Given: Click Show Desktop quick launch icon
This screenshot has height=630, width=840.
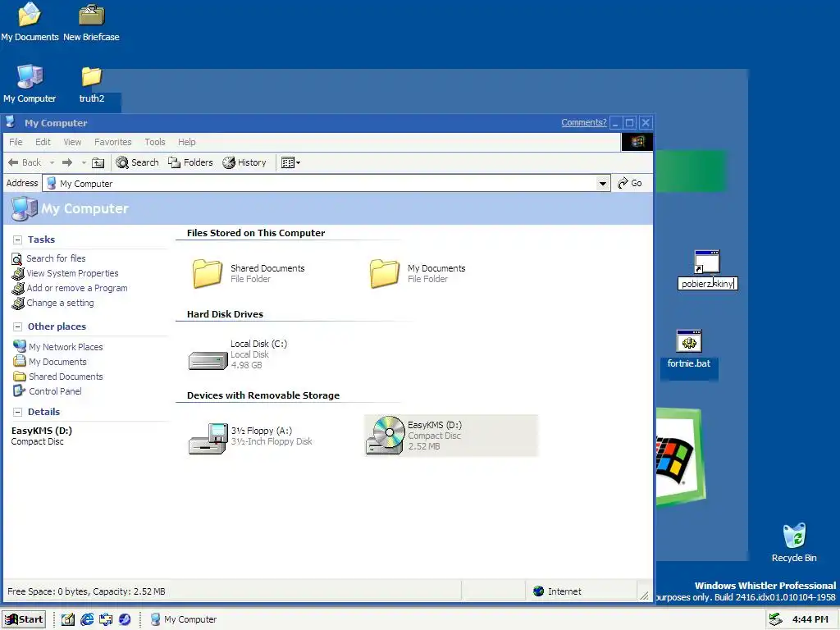Looking at the screenshot, I should (67, 619).
